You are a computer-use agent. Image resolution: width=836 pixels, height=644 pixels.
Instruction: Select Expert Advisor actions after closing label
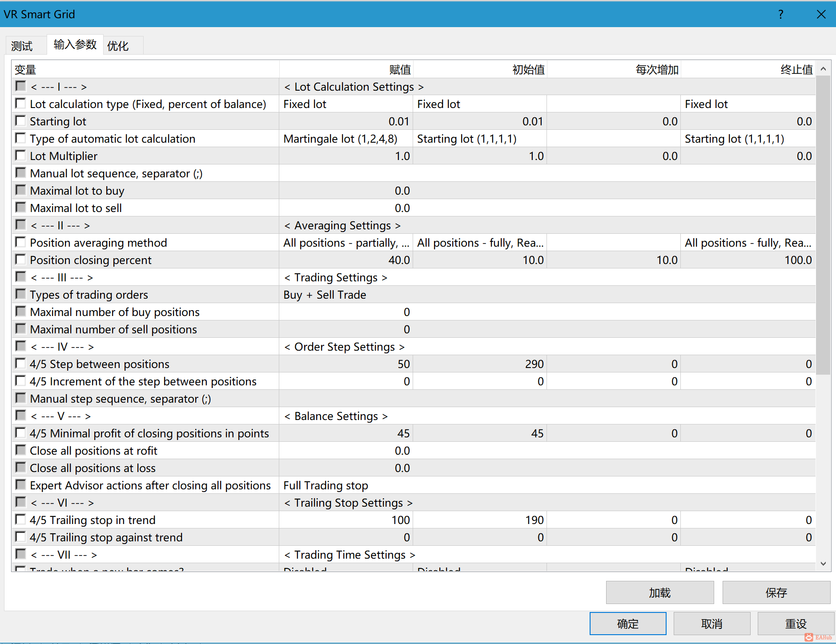click(x=150, y=485)
